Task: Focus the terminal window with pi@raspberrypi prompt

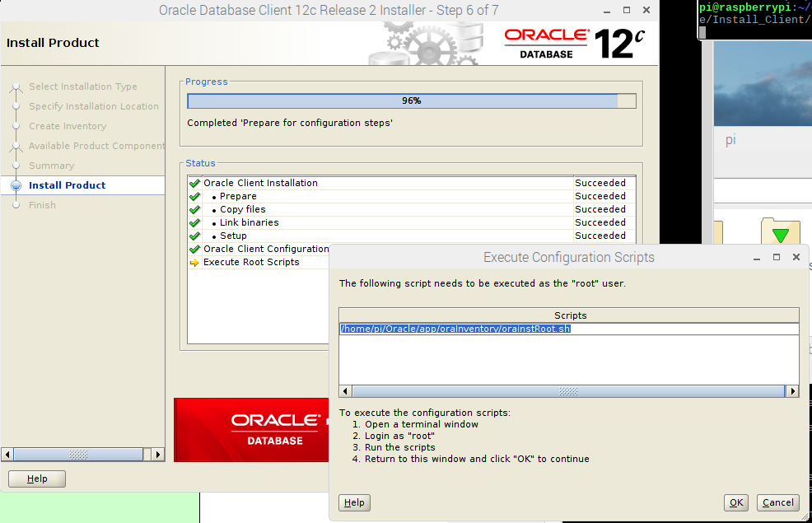Action: coord(755,20)
